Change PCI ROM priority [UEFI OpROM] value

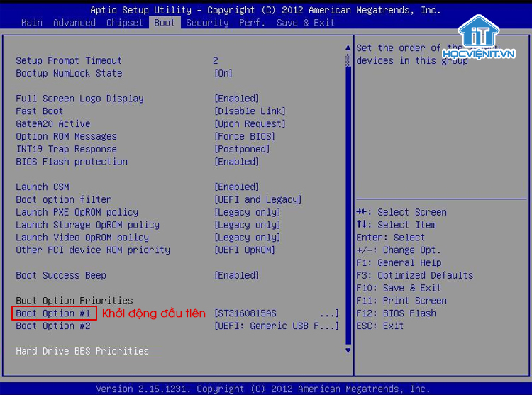[x=245, y=250]
